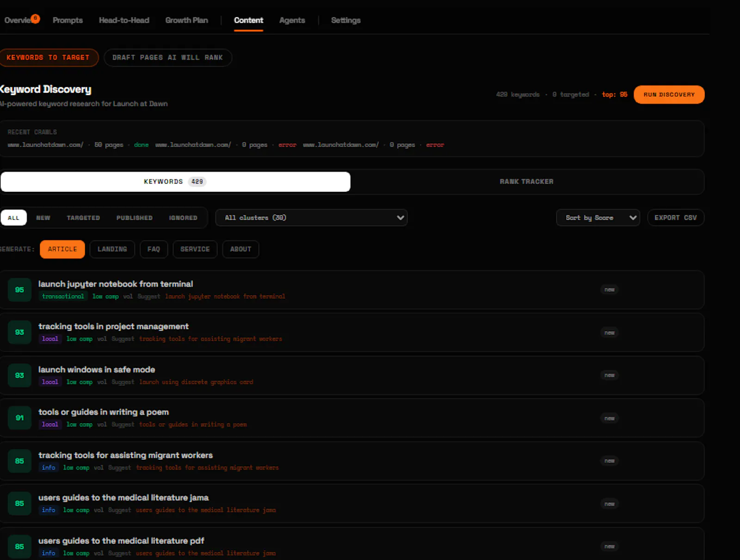Click 'low comp' tag on jupyter keyword
Screen dimensions: 740x560
click(x=105, y=296)
